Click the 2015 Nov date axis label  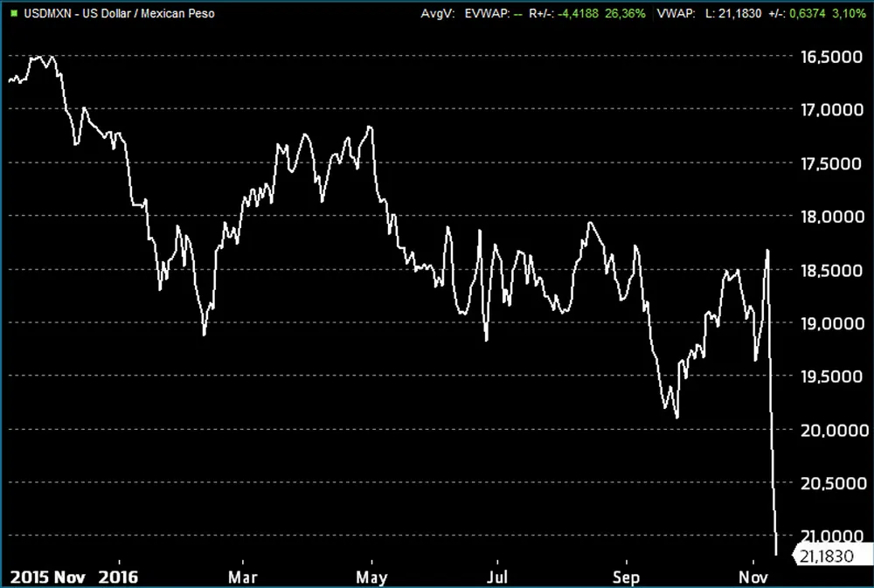coord(46,577)
